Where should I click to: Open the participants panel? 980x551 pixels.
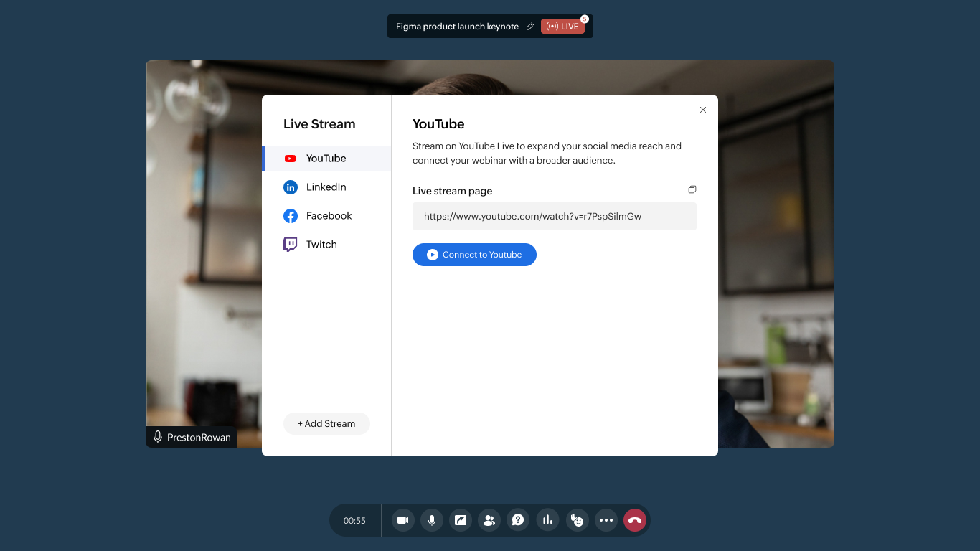489,520
